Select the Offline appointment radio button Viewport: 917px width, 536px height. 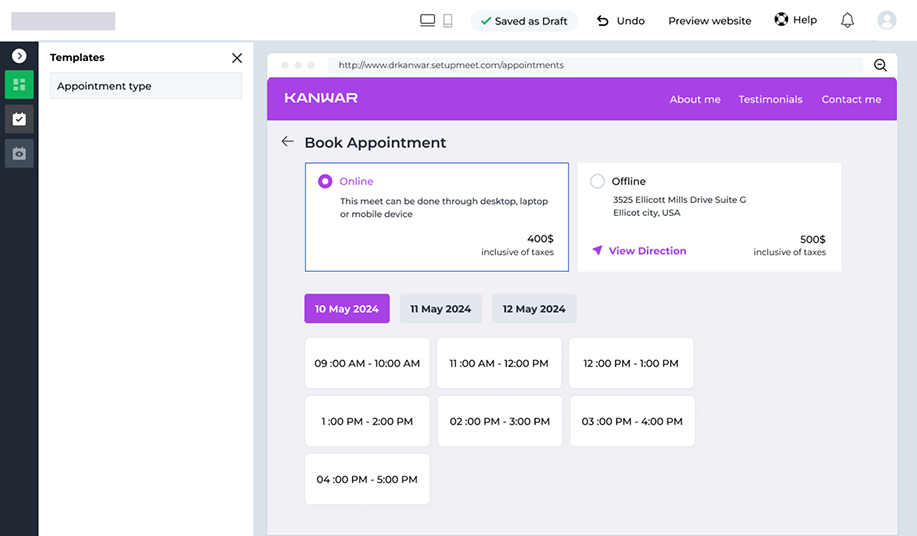point(597,181)
